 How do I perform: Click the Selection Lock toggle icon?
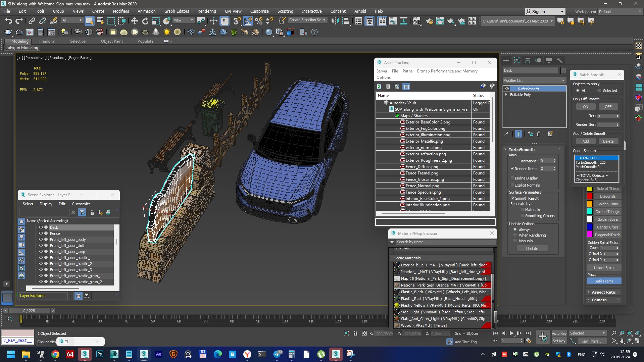coord(355,333)
